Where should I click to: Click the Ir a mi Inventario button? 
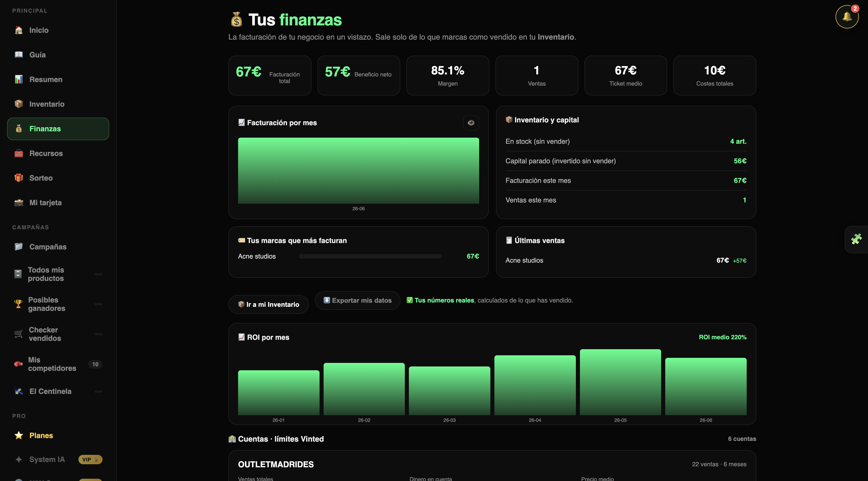pyautogui.click(x=269, y=304)
